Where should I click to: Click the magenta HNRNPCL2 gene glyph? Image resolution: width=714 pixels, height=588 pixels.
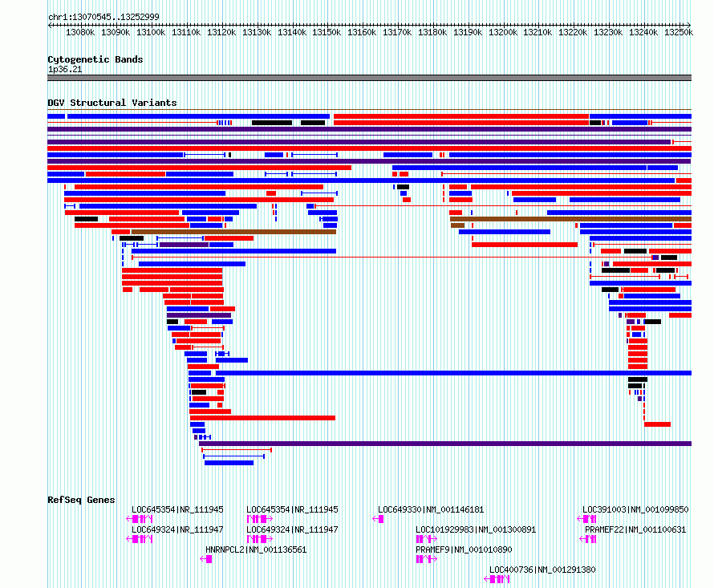(x=206, y=559)
